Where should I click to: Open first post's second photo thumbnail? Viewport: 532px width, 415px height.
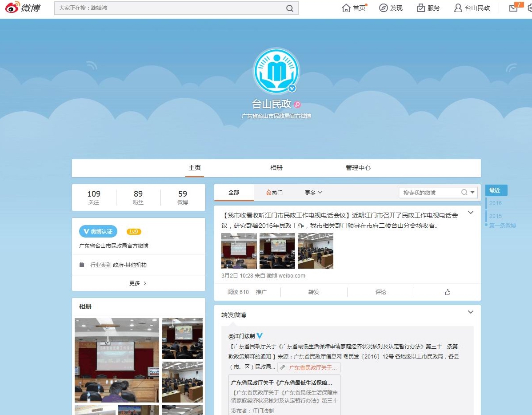tap(277, 251)
